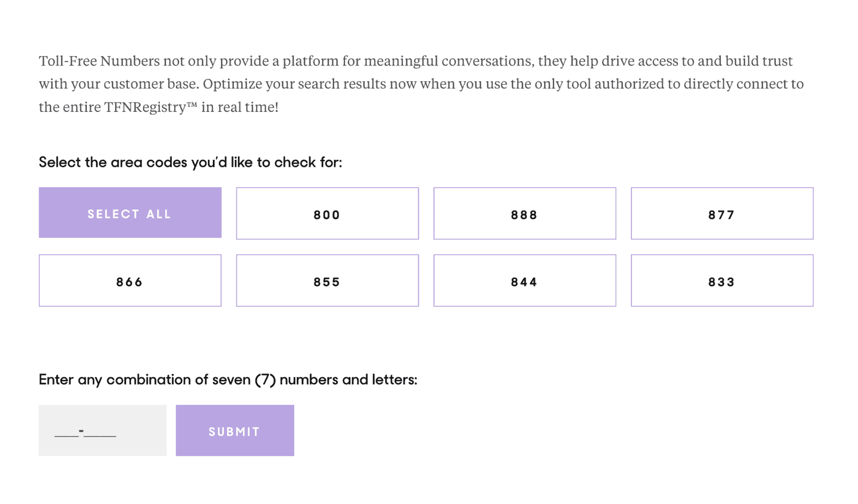Click the Select All button
This screenshot has width=858, height=504.
click(130, 213)
